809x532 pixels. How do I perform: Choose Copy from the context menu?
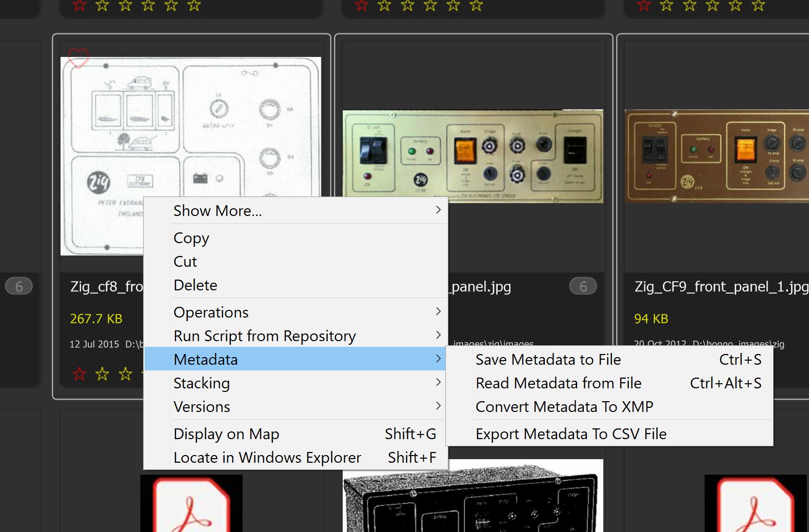[x=191, y=238]
